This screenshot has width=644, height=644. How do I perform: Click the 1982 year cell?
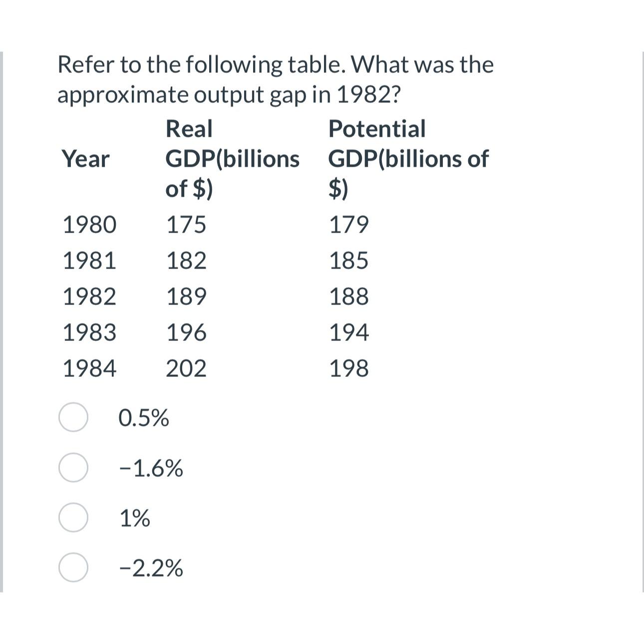[89, 297]
